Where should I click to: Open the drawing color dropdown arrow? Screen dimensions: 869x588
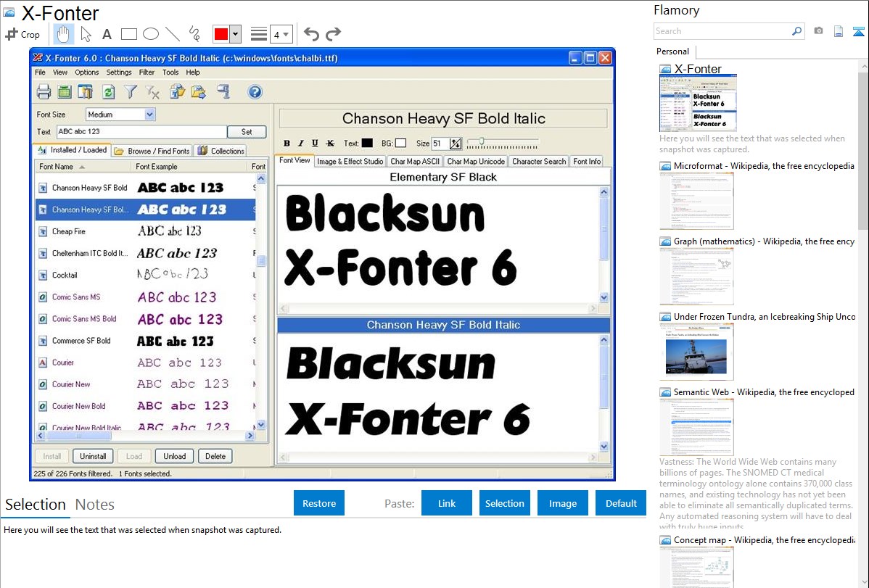pos(236,34)
